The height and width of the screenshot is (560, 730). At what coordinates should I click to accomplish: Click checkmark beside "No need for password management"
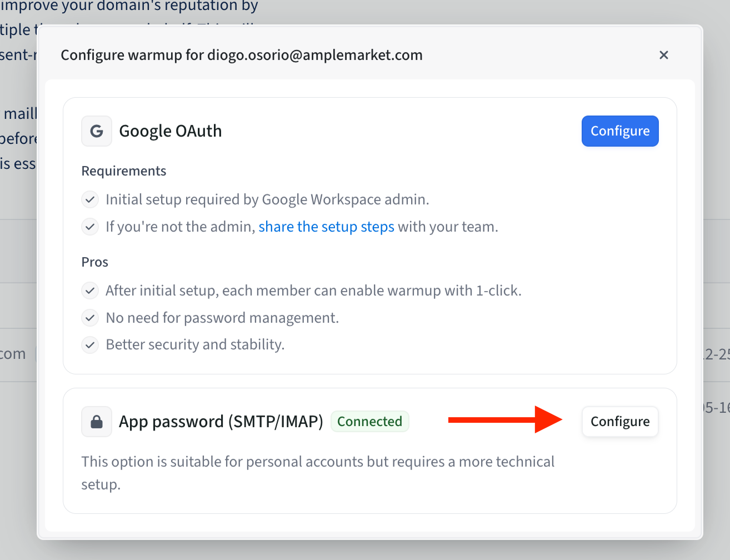[90, 318]
